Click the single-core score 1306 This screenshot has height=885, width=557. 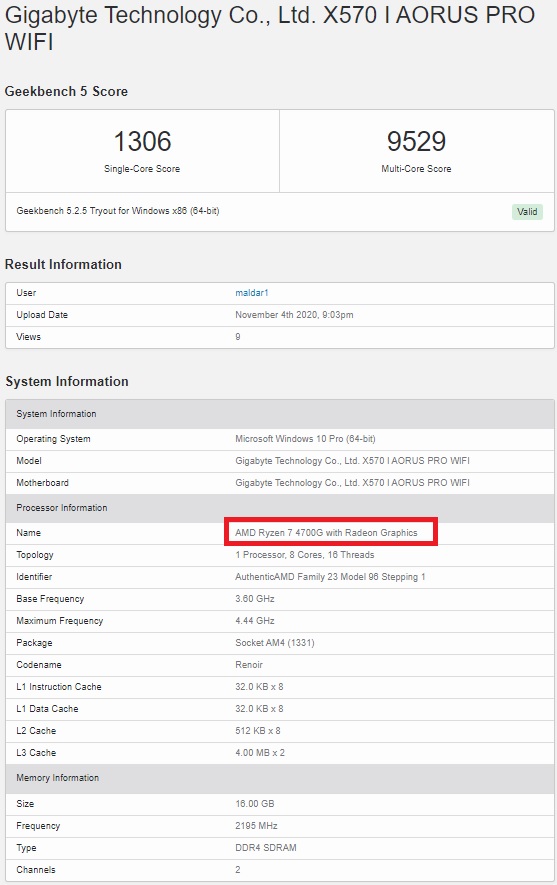[142, 141]
